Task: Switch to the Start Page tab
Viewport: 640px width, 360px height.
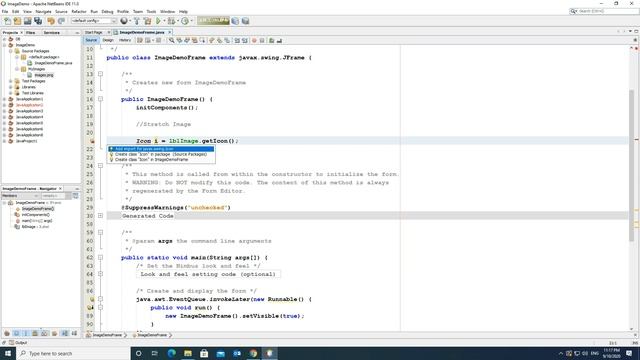Action: (x=94, y=32)
